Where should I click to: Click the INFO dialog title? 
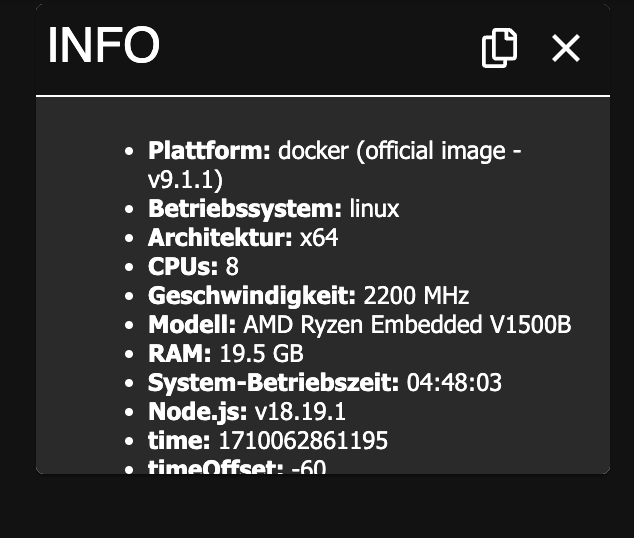[x=104, y=46]
